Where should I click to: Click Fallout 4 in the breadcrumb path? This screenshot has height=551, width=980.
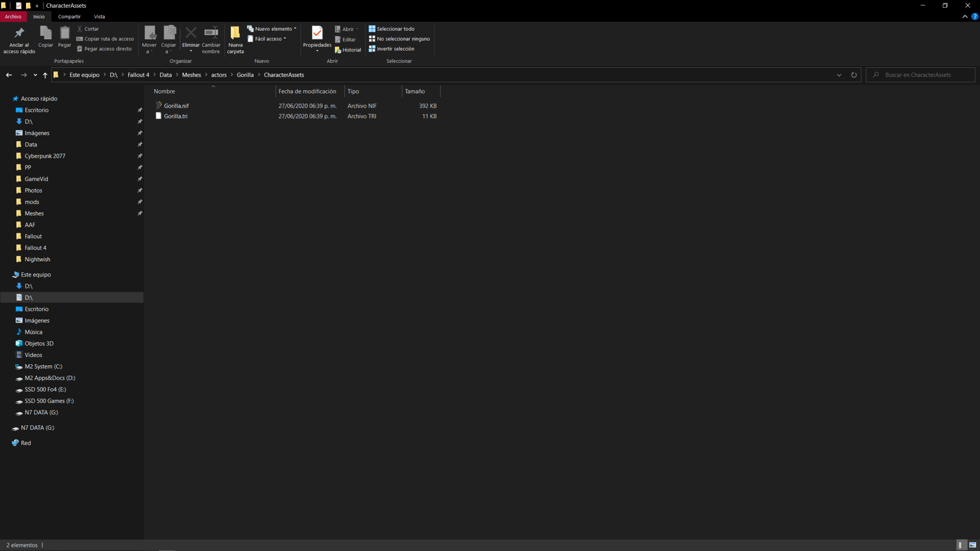[x=138, y=75]
